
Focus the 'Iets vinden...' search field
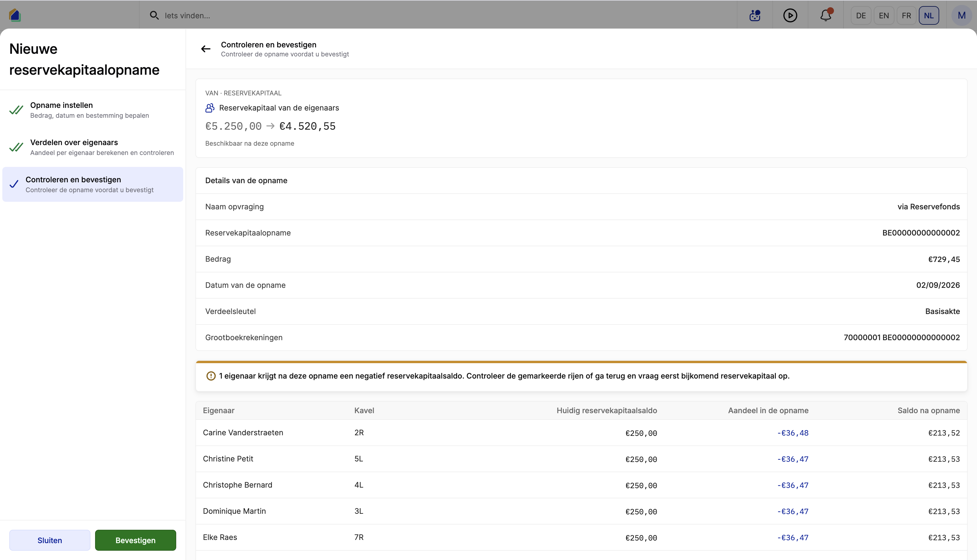pos(438,15)
